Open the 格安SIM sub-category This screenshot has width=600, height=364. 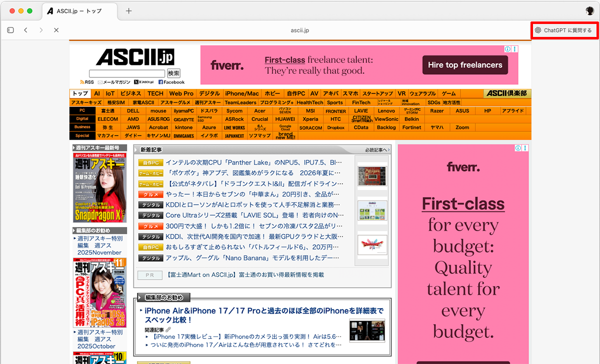point(116,102)
